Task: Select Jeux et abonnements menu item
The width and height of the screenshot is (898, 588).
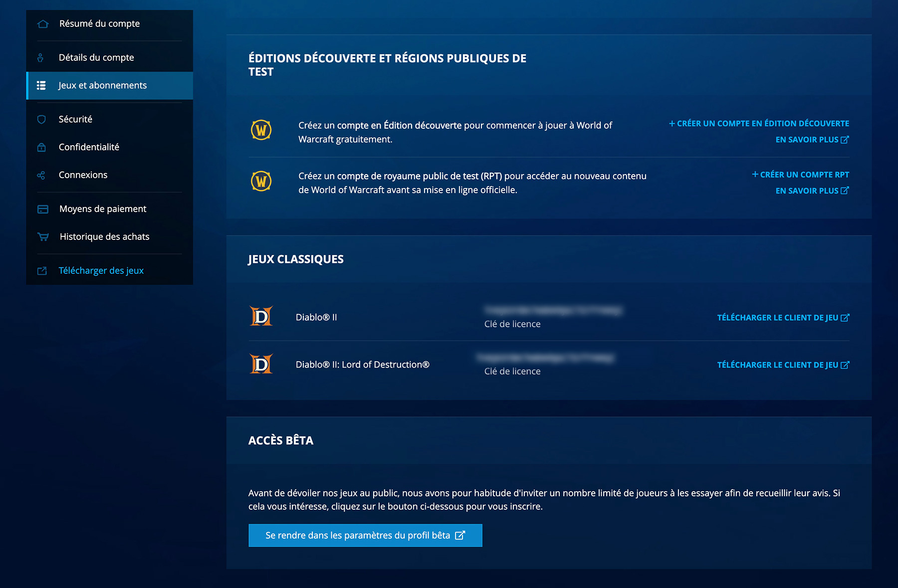Action: tap(109, 86)
